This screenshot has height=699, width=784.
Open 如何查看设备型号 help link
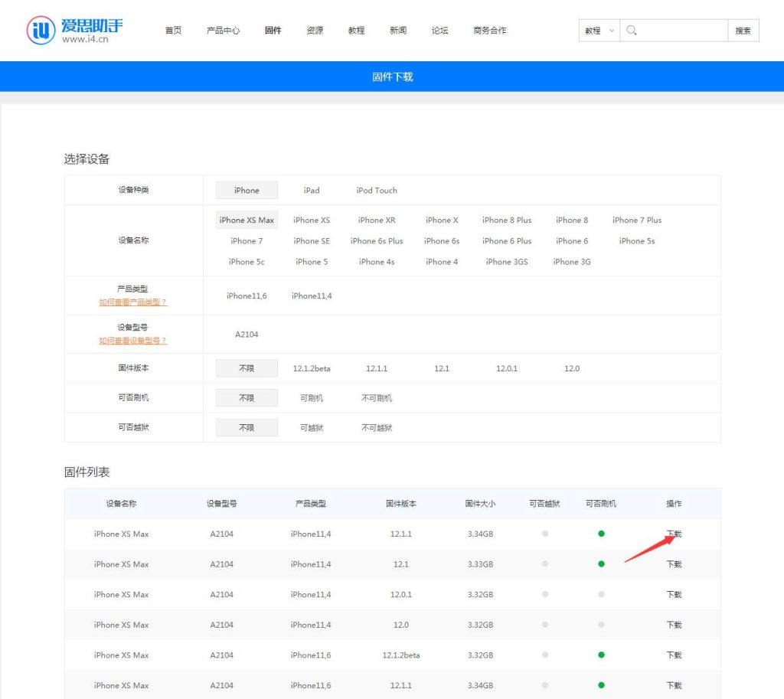point(132,341)
